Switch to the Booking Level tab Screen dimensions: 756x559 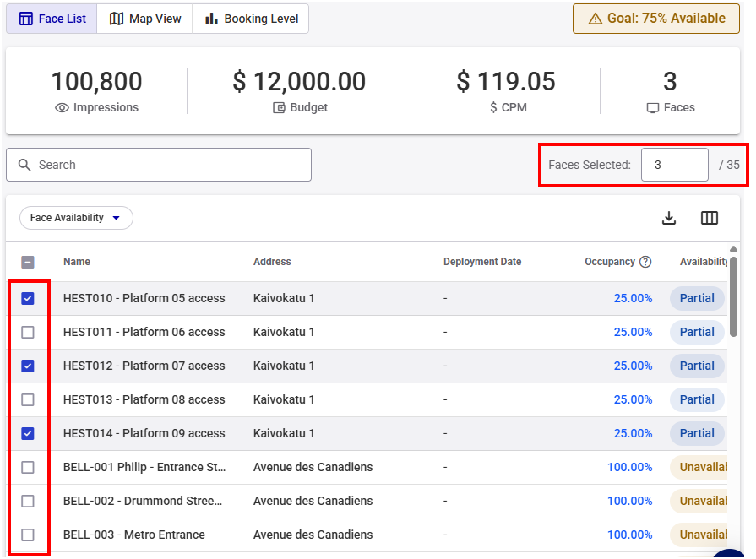pos(251,19)
